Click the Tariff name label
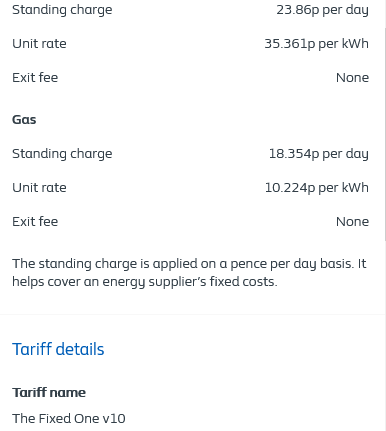 (49, 392)
